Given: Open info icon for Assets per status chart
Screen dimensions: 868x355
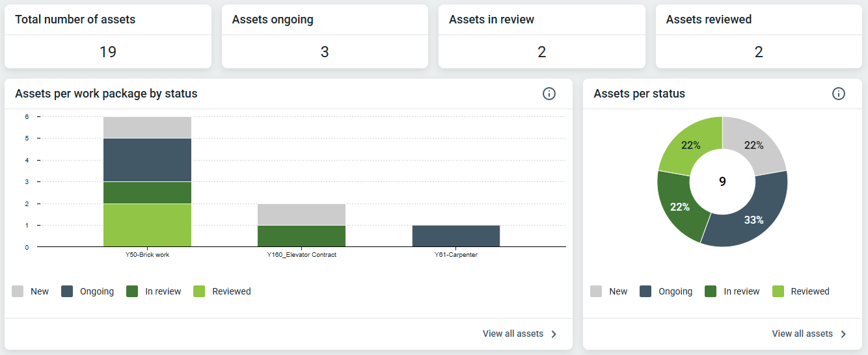Looking at the screenshot, I should (839, 94).
